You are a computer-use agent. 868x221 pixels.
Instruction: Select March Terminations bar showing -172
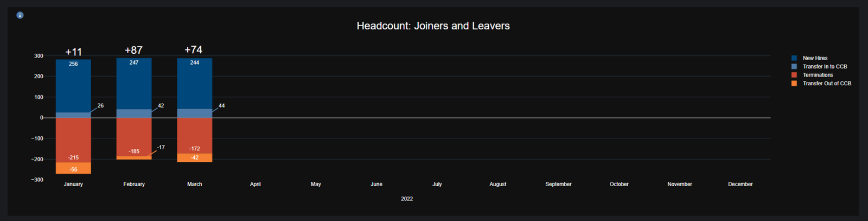point(195,135)
